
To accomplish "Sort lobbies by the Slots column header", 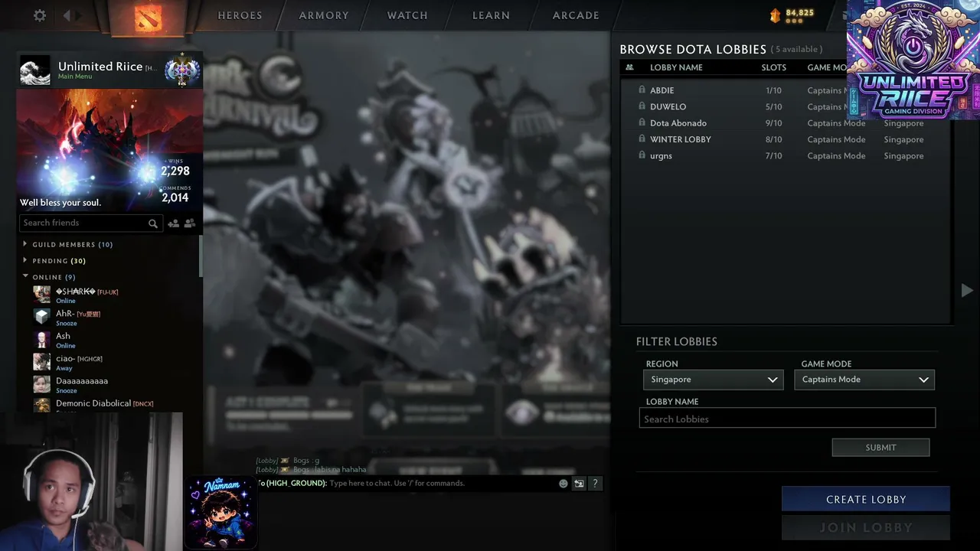I will [774, 67].
